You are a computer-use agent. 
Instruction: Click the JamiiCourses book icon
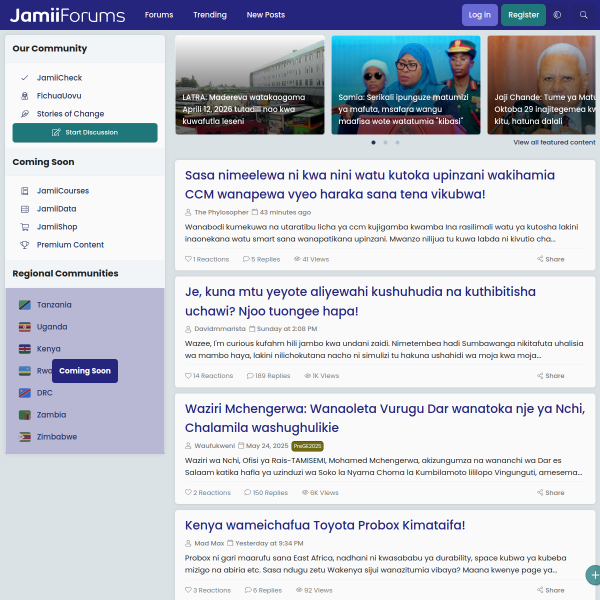pos(24,191)
